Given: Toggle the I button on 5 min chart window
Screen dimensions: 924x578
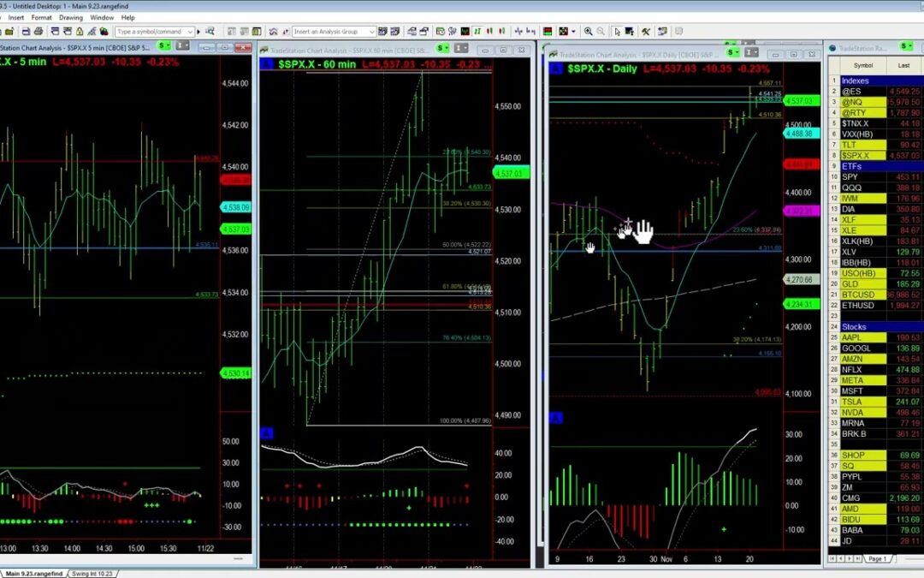Looking at the screenshot, I should 183,46.
